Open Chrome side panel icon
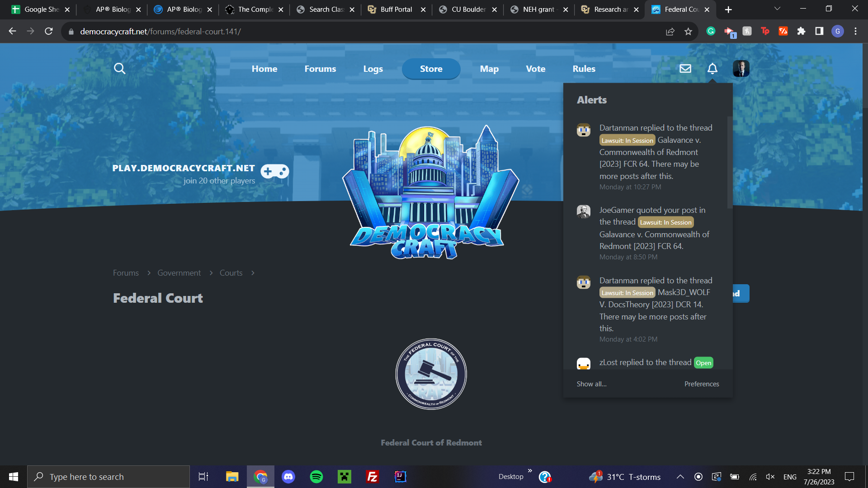Viewport: 868px width, 488px height. pos(819,31)
